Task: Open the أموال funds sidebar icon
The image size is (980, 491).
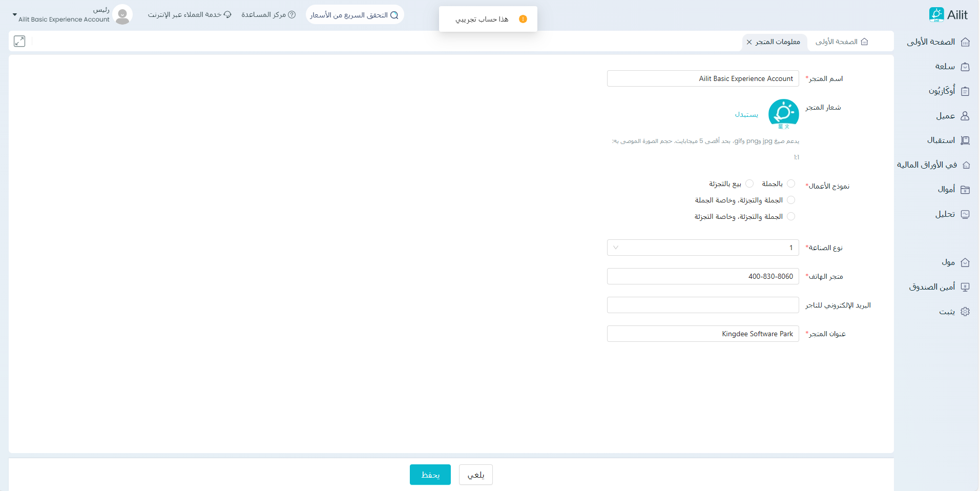Action: [x=965, y=190]
